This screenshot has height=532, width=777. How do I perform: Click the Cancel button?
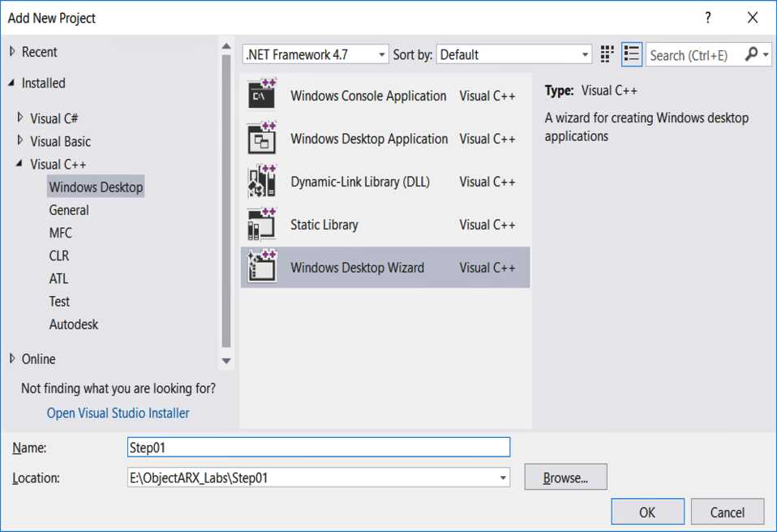point(727,512)
